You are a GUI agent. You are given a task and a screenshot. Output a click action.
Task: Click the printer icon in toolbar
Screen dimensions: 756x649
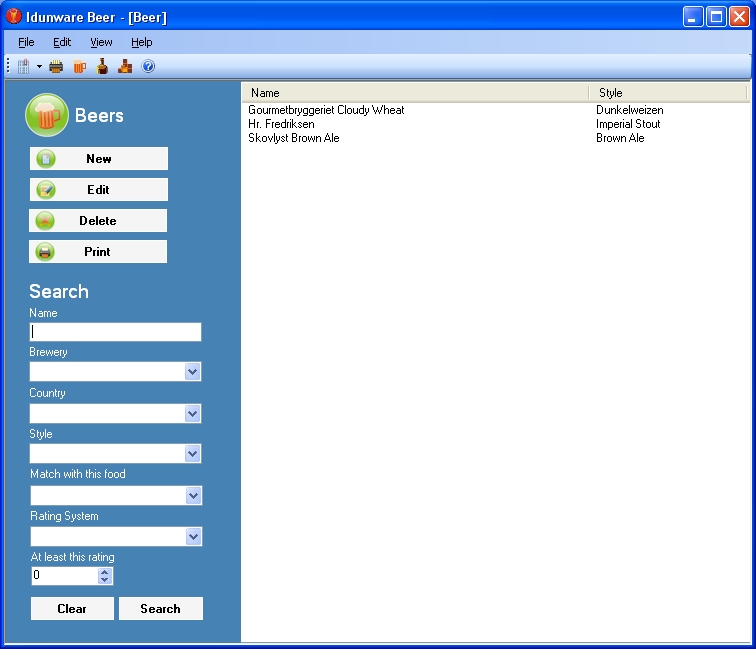56,66
